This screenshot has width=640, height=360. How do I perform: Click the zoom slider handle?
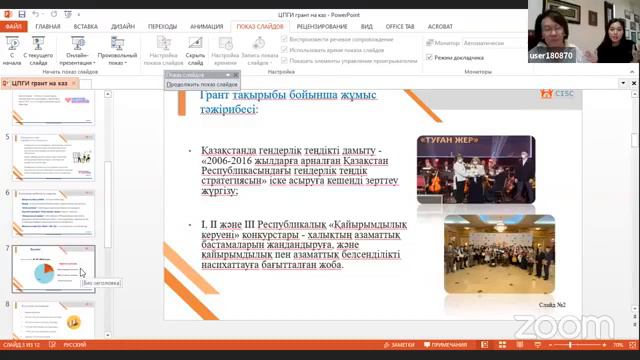tap(570, 345)
